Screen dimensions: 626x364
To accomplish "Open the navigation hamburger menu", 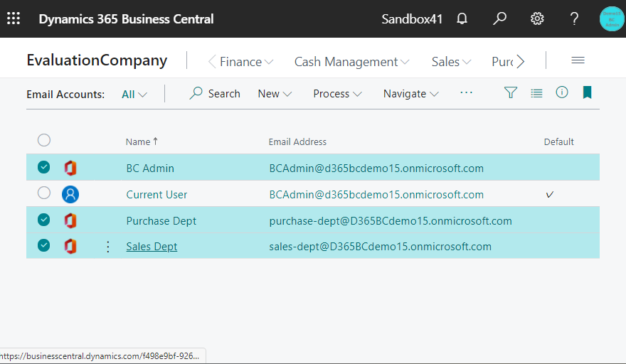I will click(578, 60).
